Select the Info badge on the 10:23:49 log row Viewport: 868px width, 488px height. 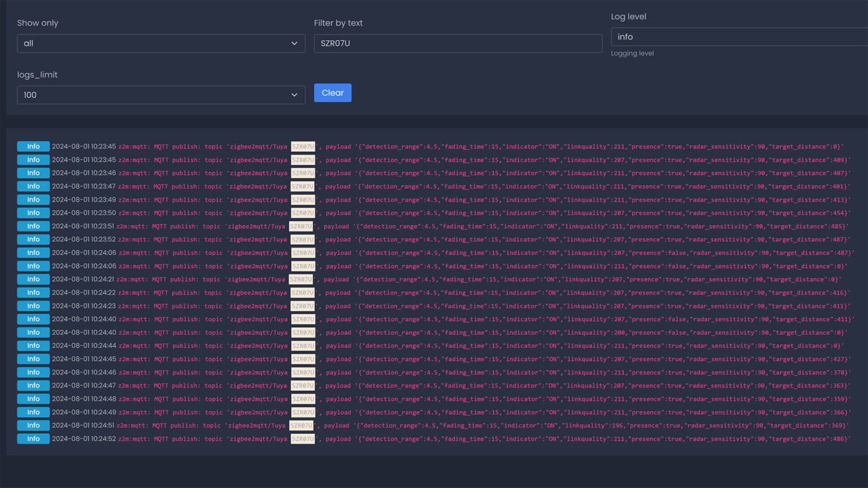[33, 200]
